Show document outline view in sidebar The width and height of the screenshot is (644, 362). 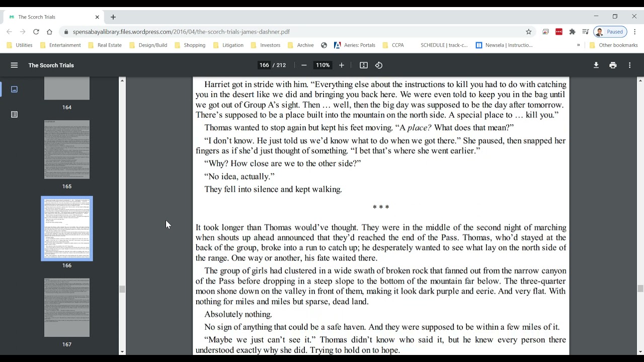click(14, 115)
